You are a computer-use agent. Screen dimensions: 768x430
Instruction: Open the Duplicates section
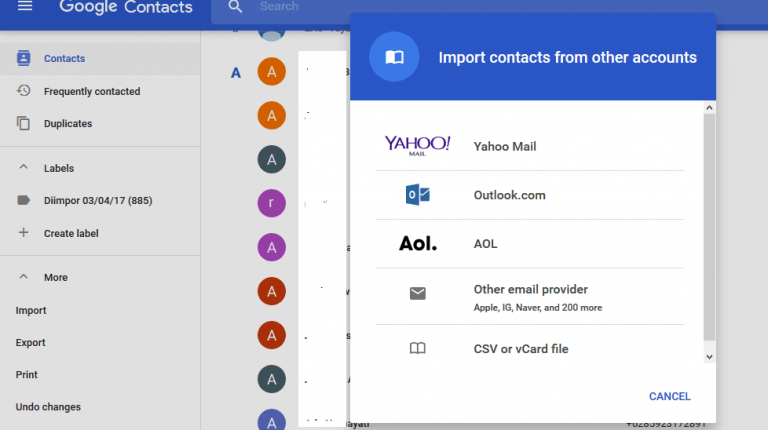68,123
